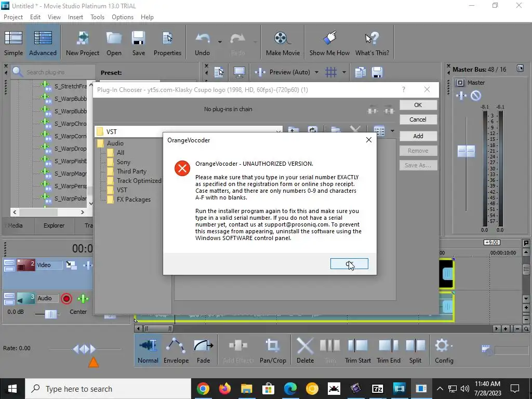Image resolution: width=532 pixels, height=399 pixels.
Task: Click Trim Start
Action: point(357,350)
